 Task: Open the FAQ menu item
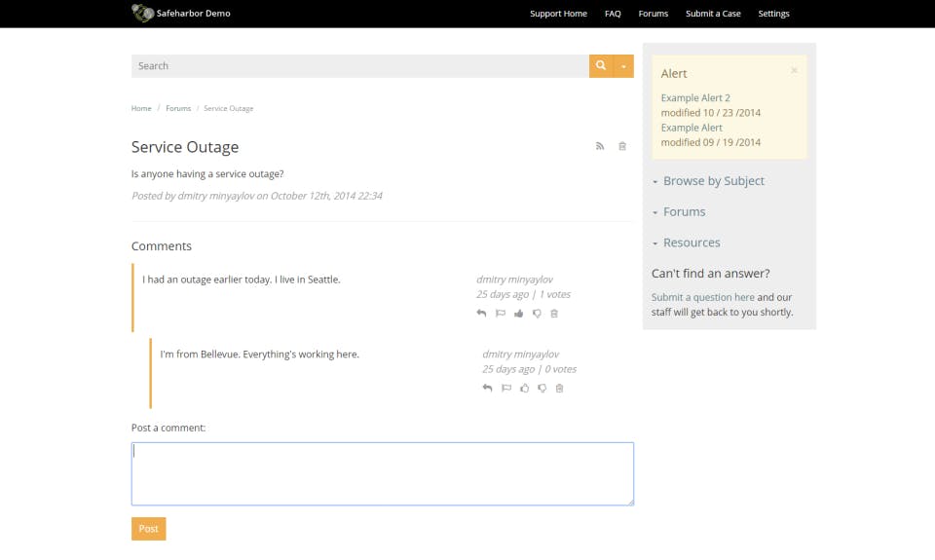(x=613, y=14)
